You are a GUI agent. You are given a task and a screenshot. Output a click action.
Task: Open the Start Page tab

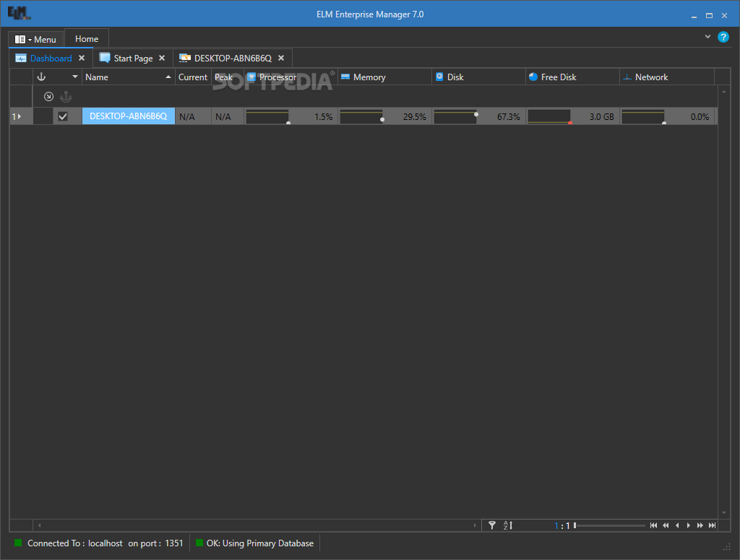pyautogui.click(x=133, y=59)
